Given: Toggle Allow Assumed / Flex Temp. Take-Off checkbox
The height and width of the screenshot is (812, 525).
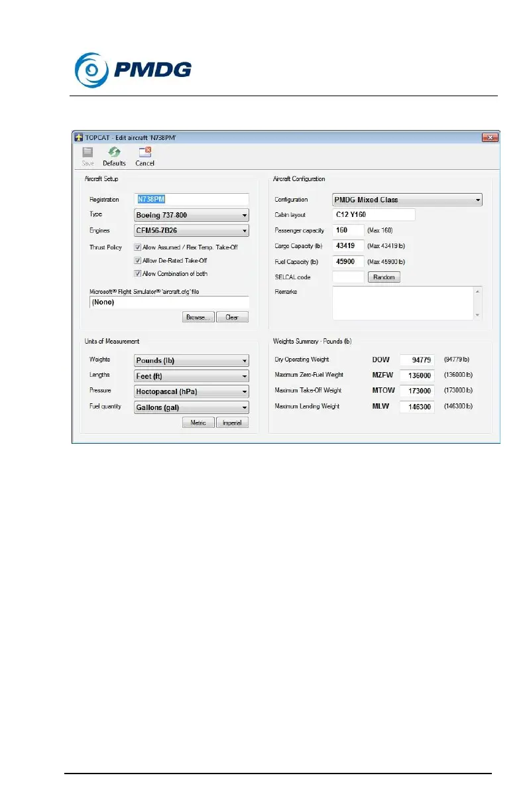Looking at the screenshot, I should [137, 247].
